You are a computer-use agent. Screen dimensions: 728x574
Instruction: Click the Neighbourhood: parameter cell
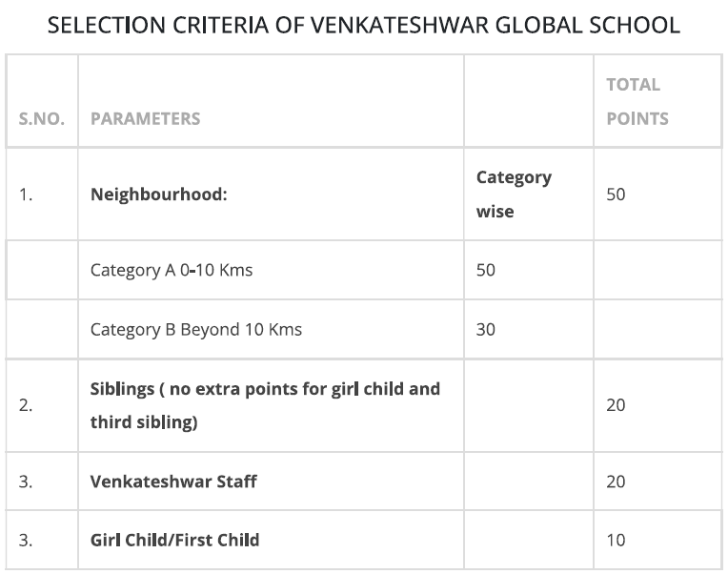(159, 195)
